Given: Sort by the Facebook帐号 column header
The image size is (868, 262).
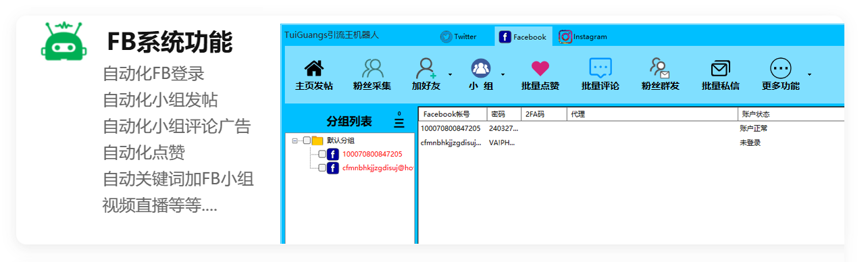Looking at the screenshot, I should pos(452,114).
